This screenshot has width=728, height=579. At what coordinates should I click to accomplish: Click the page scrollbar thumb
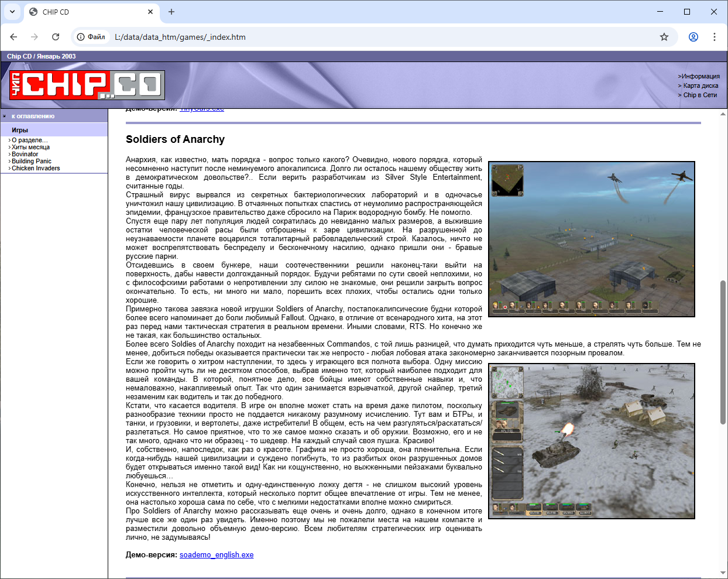[723, 352]
